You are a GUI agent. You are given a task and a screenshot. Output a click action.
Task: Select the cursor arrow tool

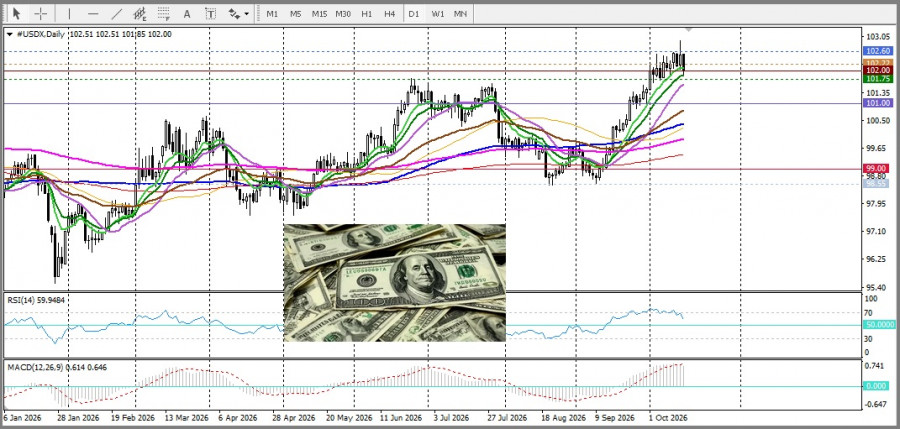click(x=17, y=13)
